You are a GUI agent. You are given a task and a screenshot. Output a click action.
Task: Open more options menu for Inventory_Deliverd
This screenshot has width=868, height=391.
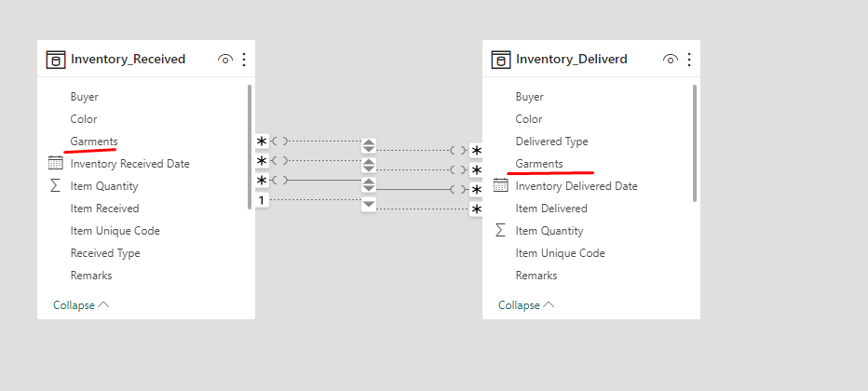[689, 60]
